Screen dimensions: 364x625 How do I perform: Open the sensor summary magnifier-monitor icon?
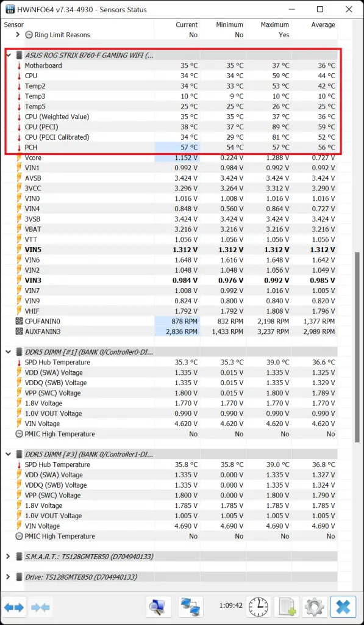158,607
